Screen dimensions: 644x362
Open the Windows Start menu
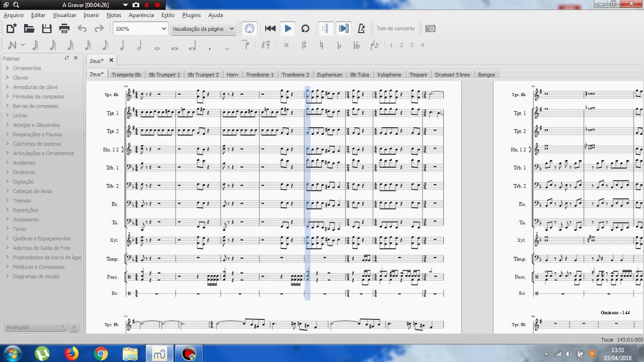pyautogui.click(x=12, y=353)
